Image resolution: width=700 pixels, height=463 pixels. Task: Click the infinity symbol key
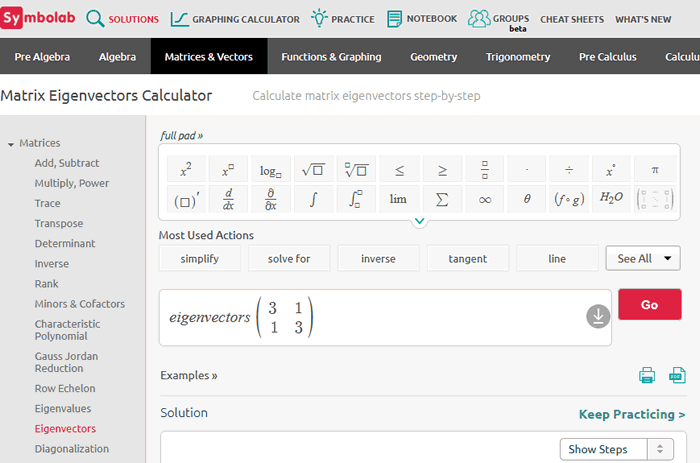[484, 199]
